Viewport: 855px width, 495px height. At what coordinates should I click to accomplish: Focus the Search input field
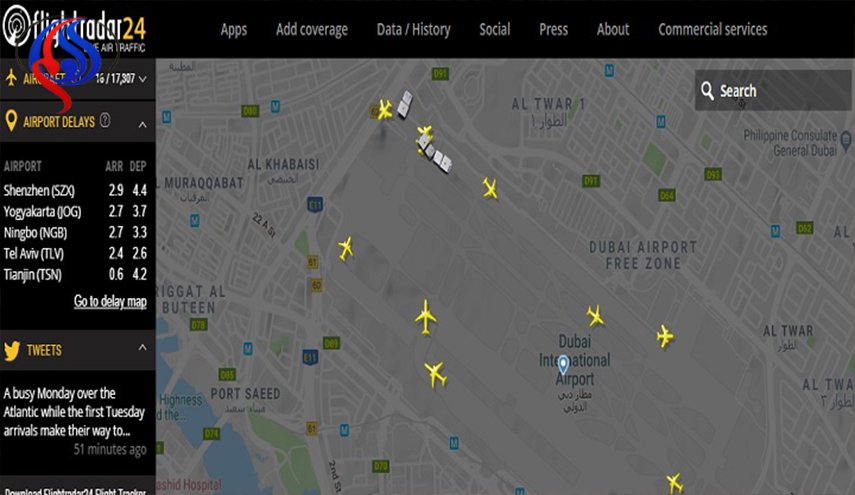tap(773, 90)
